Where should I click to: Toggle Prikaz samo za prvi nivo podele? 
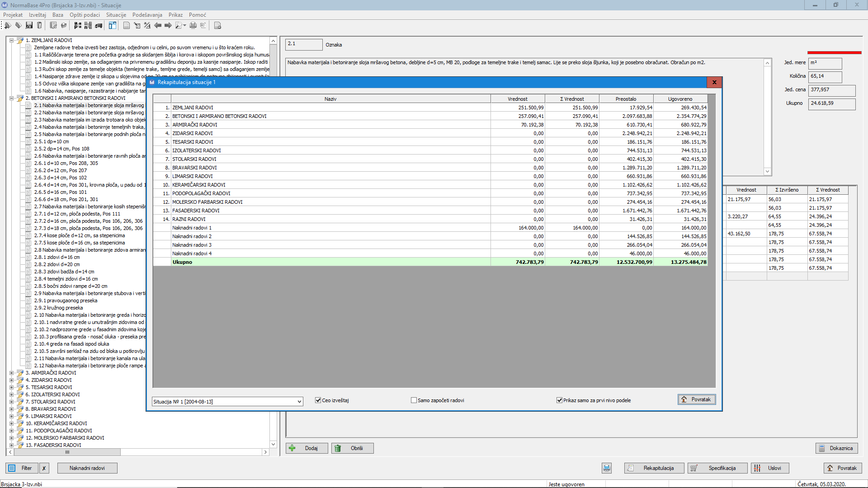(x=559, y=400)
